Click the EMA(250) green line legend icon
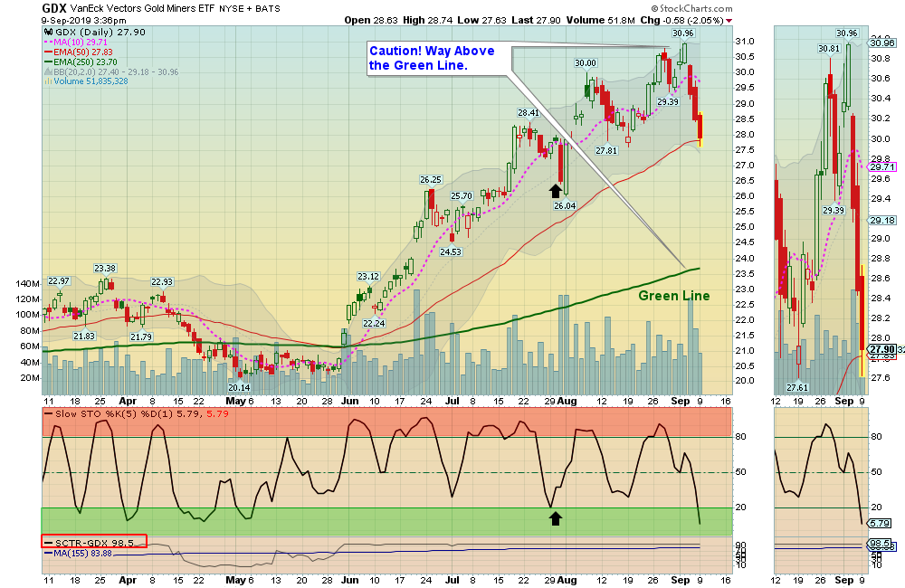The width and height of the screenshot is (905, 588). 48,62
